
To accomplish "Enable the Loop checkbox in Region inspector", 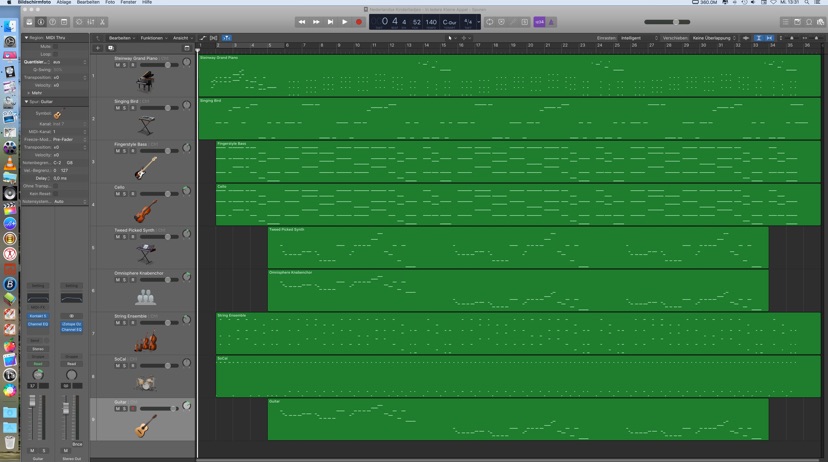I will click(55, 54).
